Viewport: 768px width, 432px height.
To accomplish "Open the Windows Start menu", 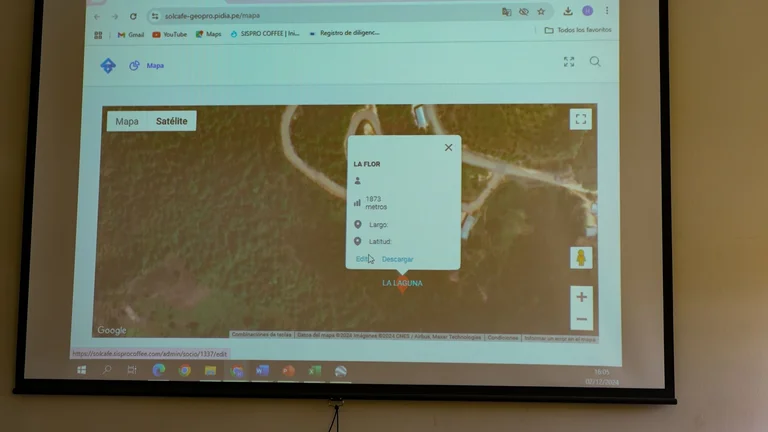I will 82,370.
